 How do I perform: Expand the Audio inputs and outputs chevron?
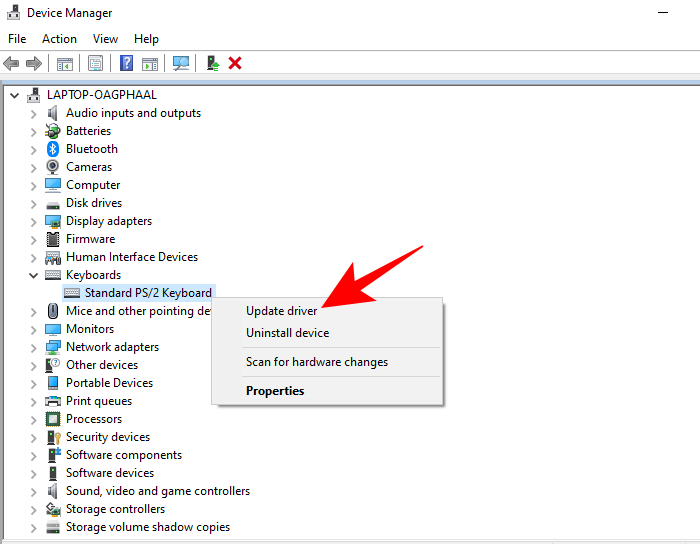[33, 114]
